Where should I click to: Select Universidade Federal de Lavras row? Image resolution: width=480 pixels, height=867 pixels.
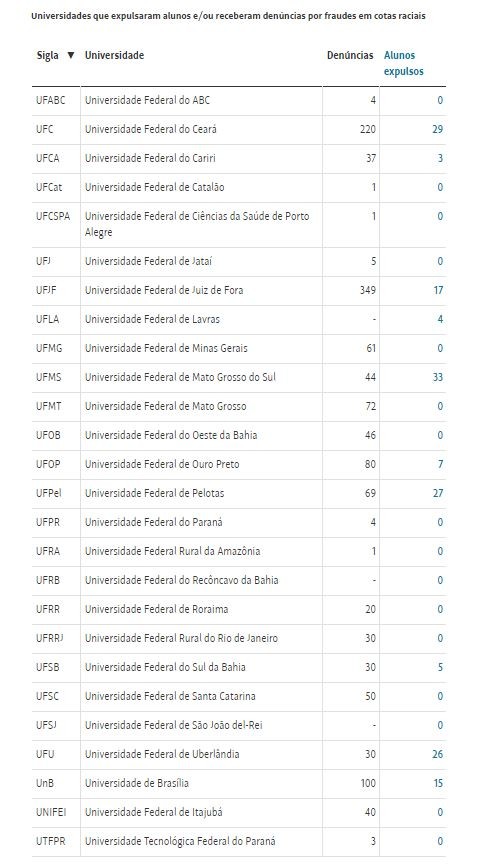coord(239,320)
